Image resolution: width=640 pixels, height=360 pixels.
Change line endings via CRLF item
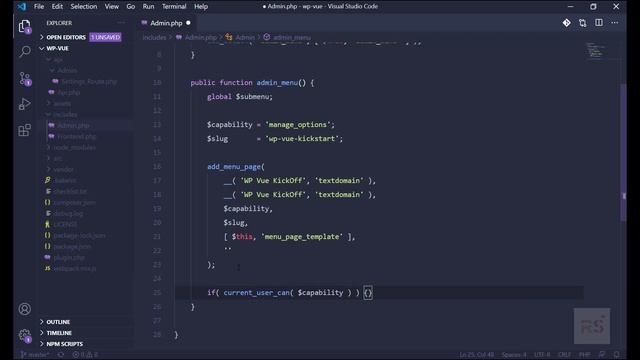(x=564, y=355)
